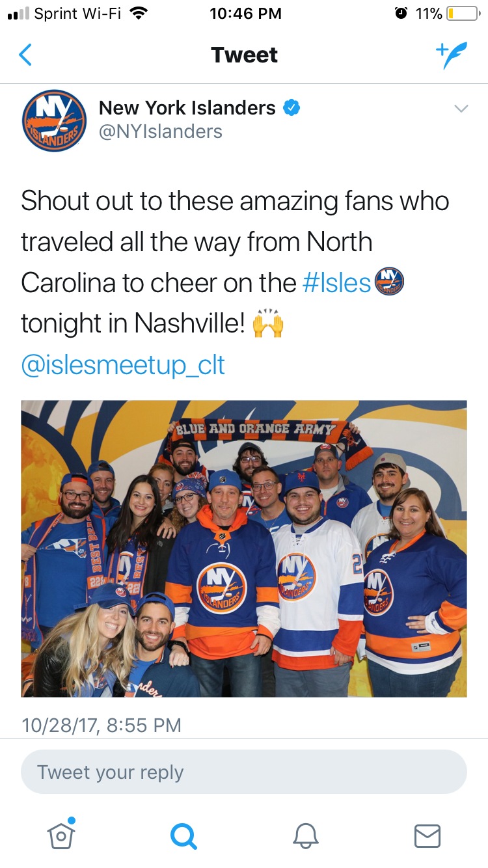Screen dimensions: 488x868
Task: Tap the verified badge next to the account name
Action: [x=293, y=108]
